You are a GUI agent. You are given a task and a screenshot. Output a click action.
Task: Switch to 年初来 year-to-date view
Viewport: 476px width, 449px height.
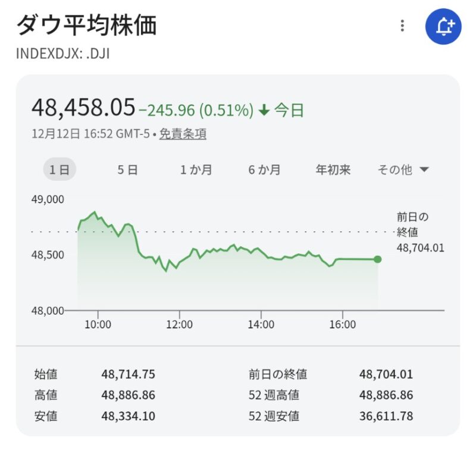[x=333, y=170]
